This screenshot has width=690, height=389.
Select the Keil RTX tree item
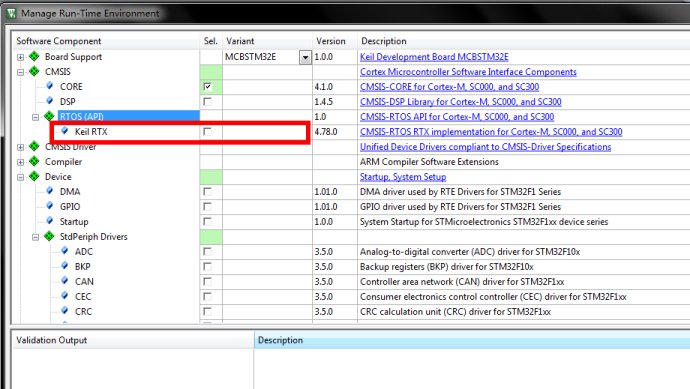coord(91,132)
